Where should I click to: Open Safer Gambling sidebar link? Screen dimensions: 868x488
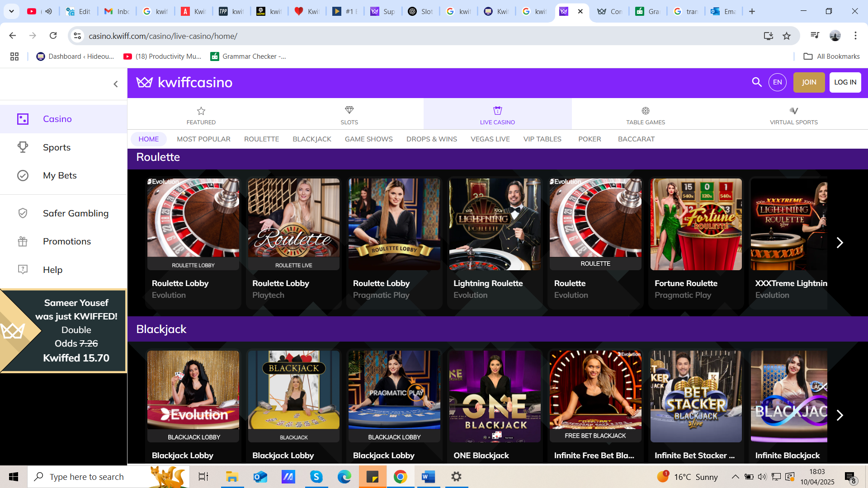[x=76, y=213]
